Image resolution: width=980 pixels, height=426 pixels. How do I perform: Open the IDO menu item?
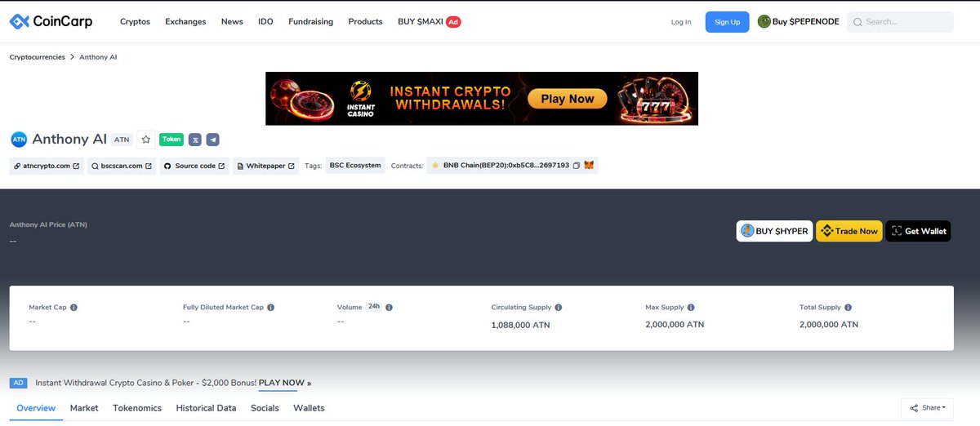pyautogui.click(x=265, y=22)
